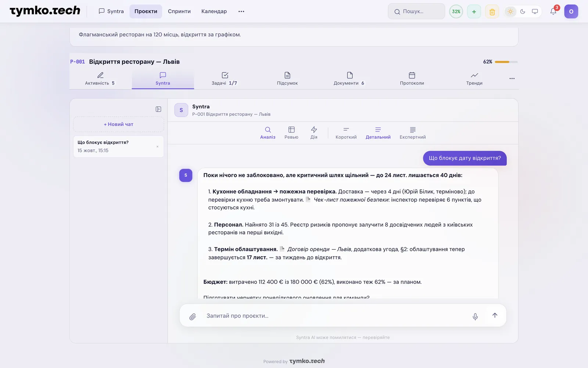The height and width of the screenshot is (368, 588).
Task: Follow the Powered by tymko.tech footer link
Action: (x=294, y=361)
